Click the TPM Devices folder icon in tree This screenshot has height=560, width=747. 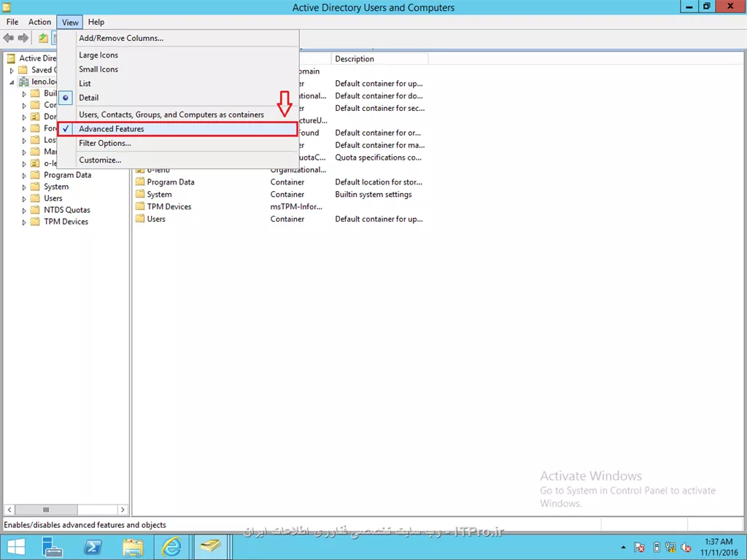(35, 222)
